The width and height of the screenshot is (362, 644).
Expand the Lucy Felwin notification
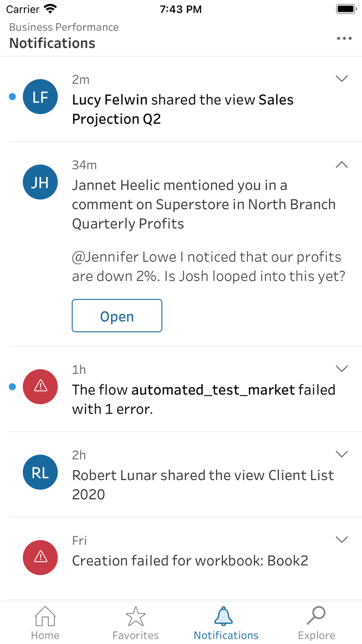341,79
